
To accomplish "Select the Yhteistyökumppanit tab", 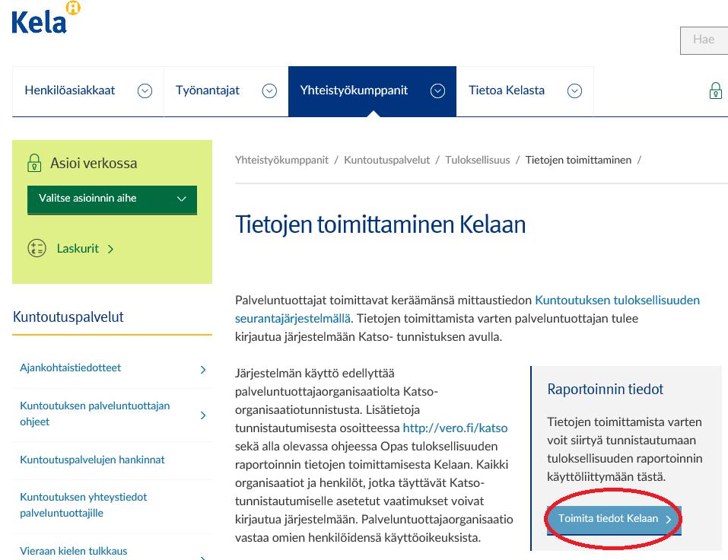I will 372,91.
